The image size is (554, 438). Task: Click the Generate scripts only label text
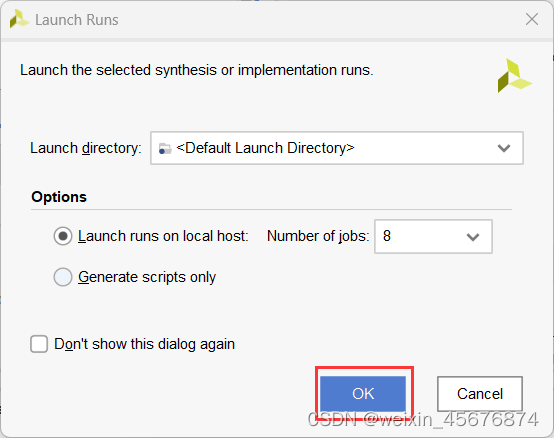coord(147,277)
